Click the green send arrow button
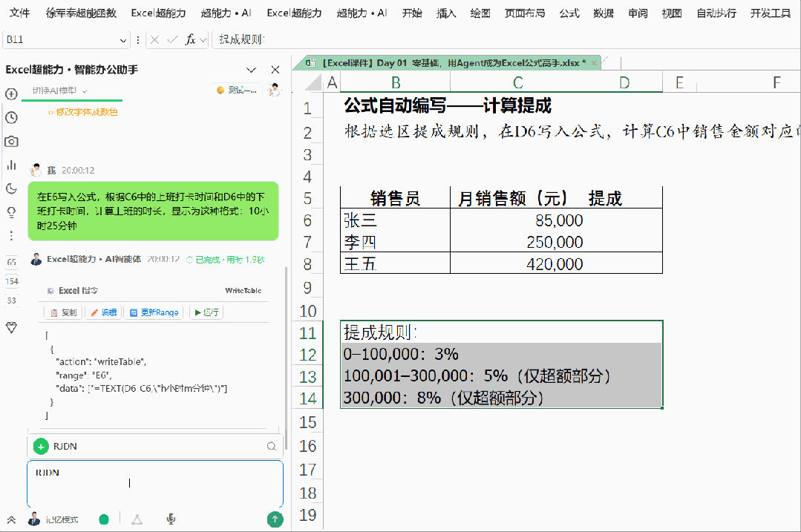Viewport: 801px width, 532px height. (x=275, y=519)
